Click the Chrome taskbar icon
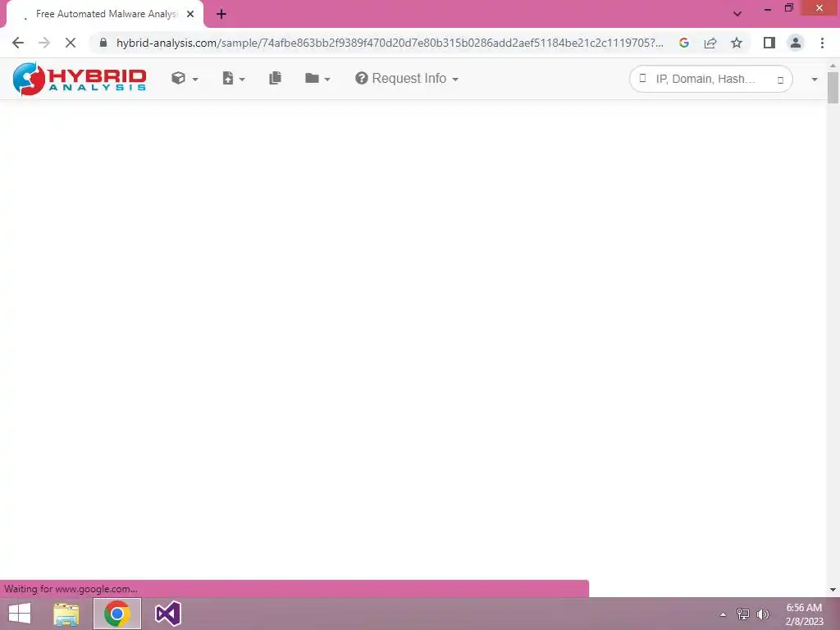Image resolution: width=840 pixels, height=630 pixels. (117, 614)
